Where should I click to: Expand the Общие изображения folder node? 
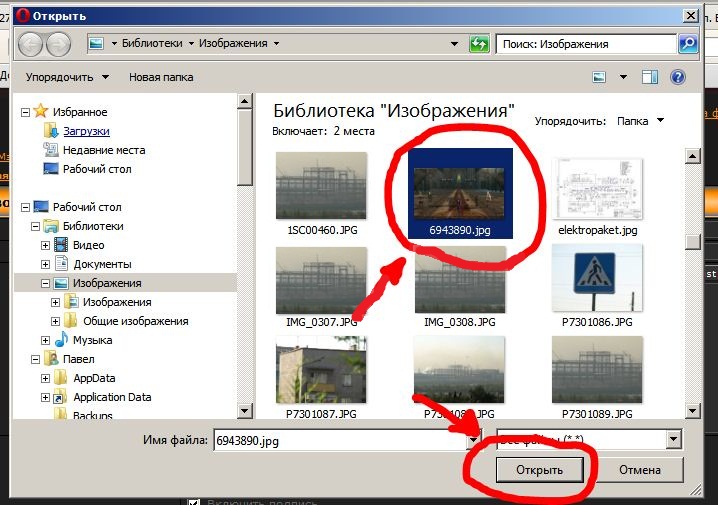pos(55,321)
